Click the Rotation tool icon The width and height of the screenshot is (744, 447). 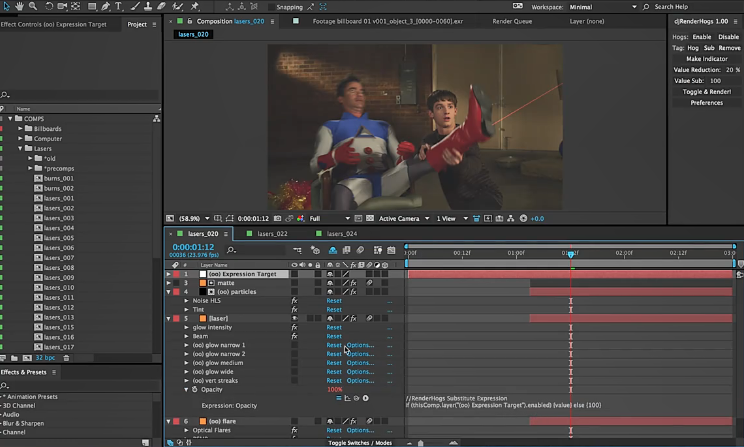[50, 6]
